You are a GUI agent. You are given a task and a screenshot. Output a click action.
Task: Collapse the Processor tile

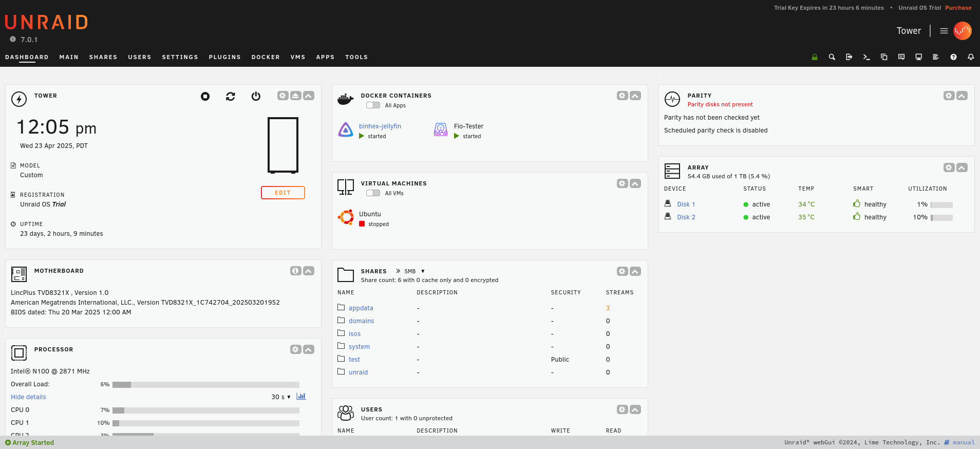[309, 349]
